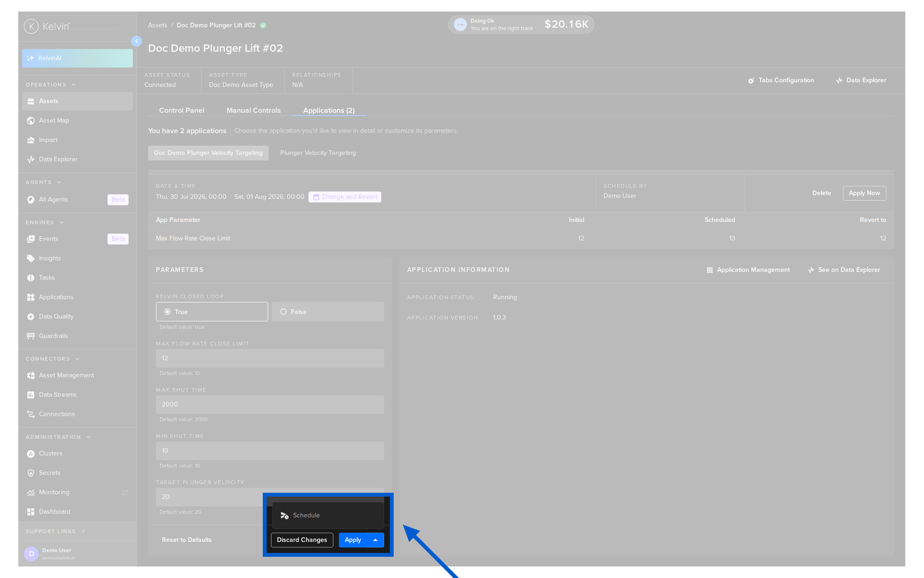Open the Demo User profile
Viewport: 924px width, 578px height.
coord(77,554)
